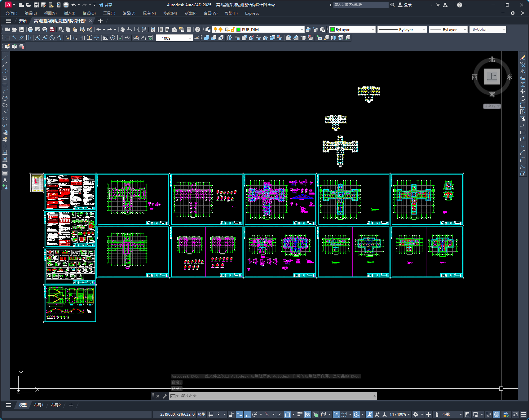The width and height of the screenshot is (529, 420).
Task: Open the Workspace Switching gear icon
Action: pyautogui.click(x=416, y=414)
